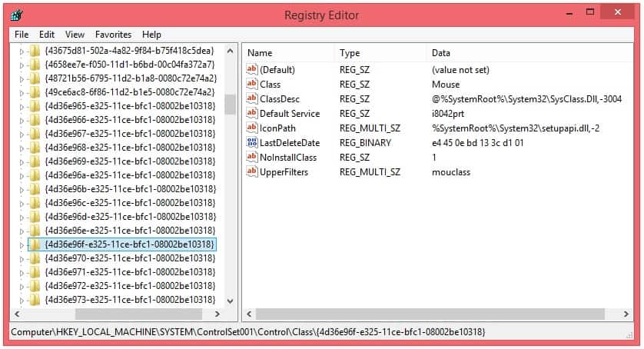Expand the {43675d81-502a-4a82-9f84-b75f418c5dea} key
The height and width of the screenshot is (349, 644).
pyautogui.click(x=22, y=51)
